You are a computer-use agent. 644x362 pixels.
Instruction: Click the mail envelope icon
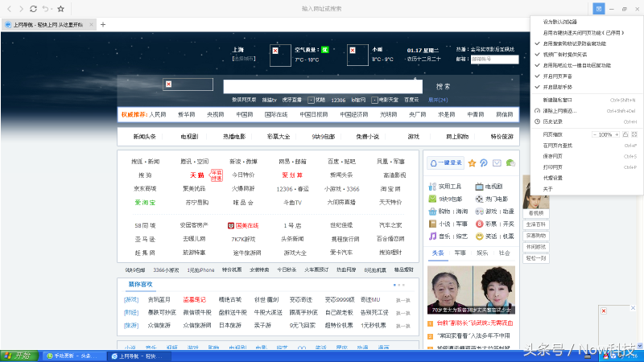click(497, 163)
